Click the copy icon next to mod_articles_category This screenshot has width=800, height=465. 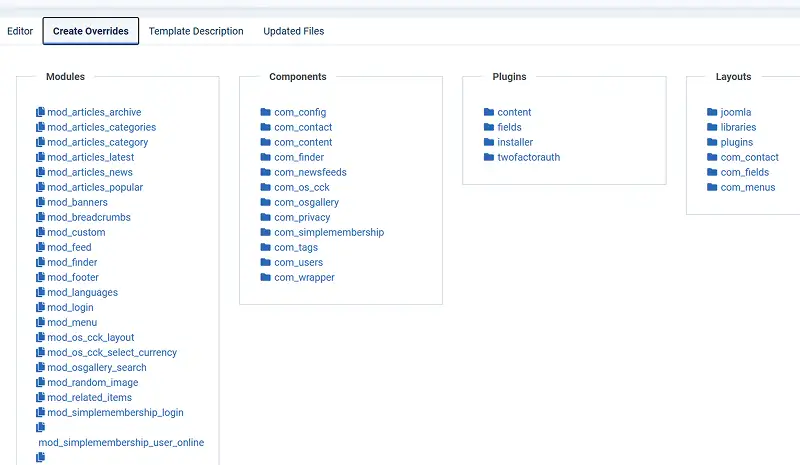point(40,142)
